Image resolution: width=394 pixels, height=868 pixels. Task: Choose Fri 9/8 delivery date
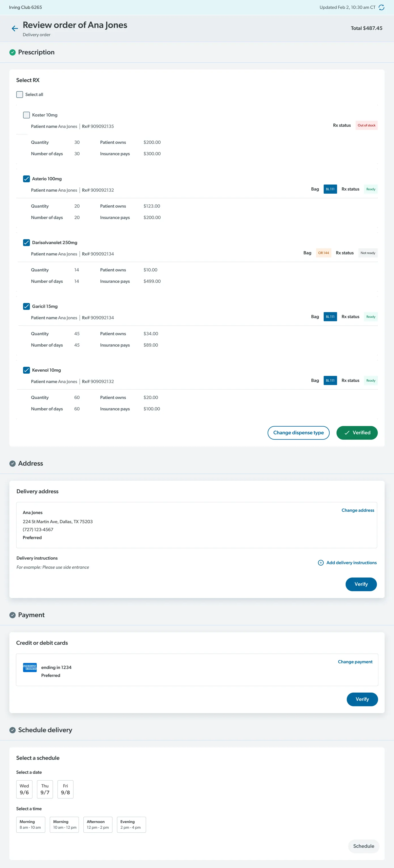click(x=65, y=789)
